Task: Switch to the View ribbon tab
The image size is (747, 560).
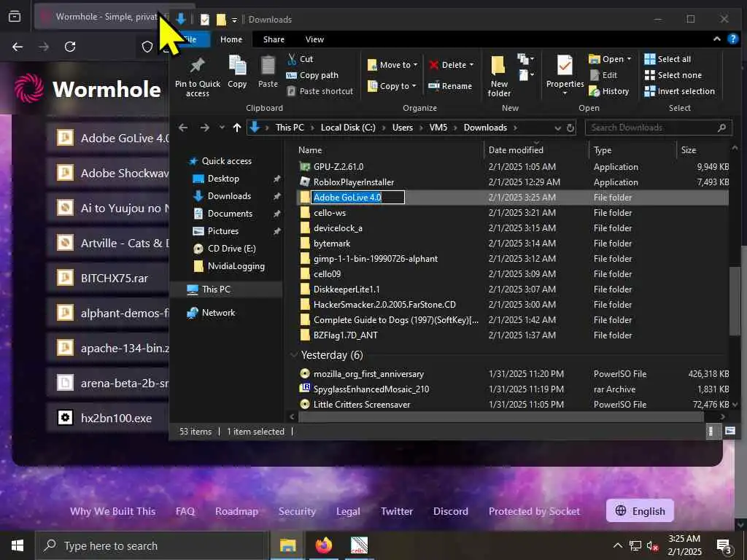Action: click(x=314, y=39)
